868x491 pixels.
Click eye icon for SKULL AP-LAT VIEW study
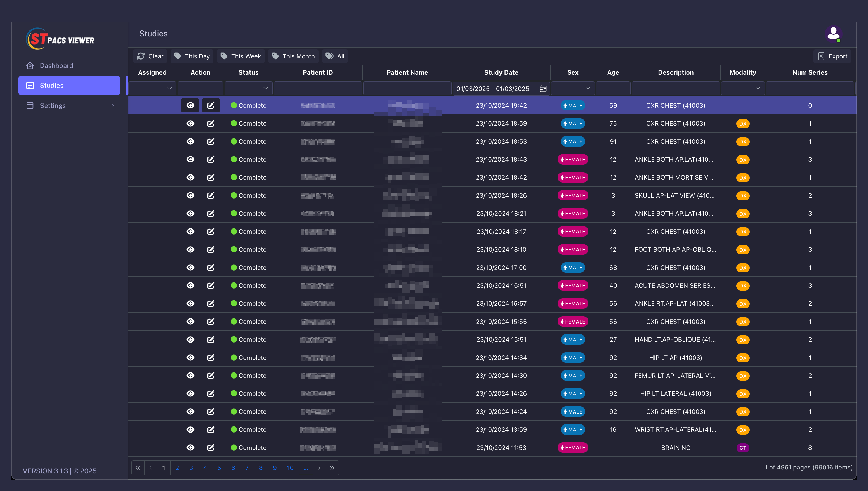(190, 195)
